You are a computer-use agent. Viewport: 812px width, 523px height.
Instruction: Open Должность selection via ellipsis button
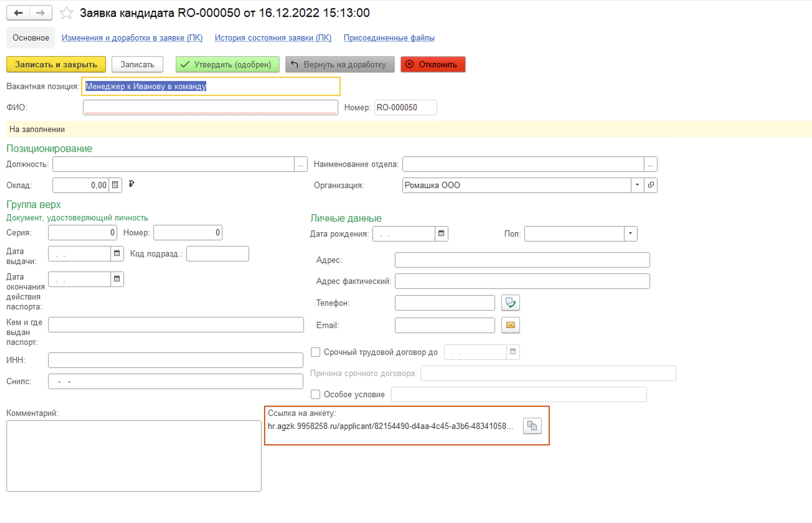pos(300,164)
